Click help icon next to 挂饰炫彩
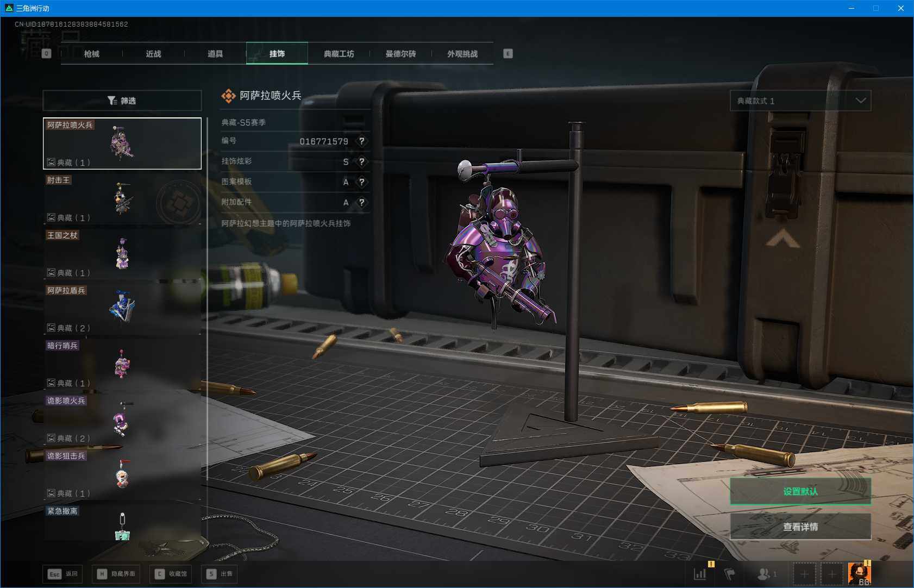914x588 pixels. [361, 162]
